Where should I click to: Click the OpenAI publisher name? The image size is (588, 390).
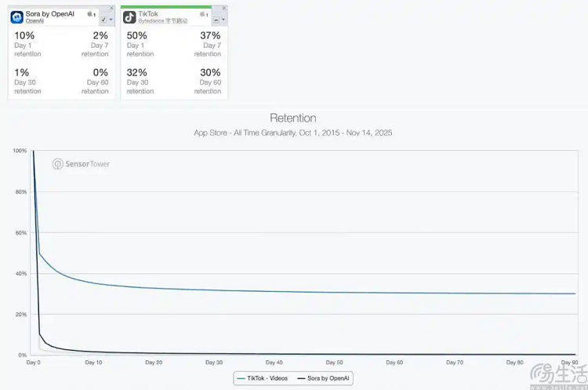(35, 21)
